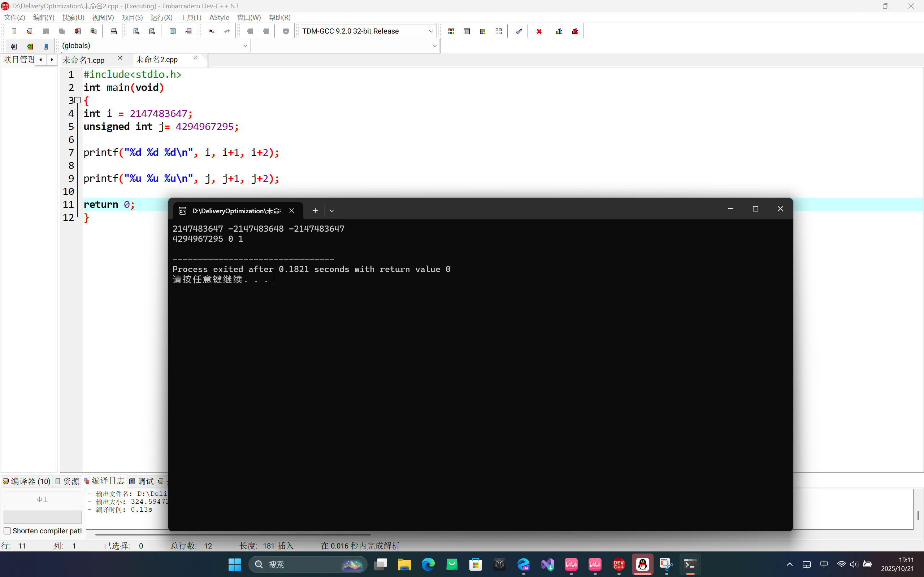Click the Print toolbar icon

(113, 31)
